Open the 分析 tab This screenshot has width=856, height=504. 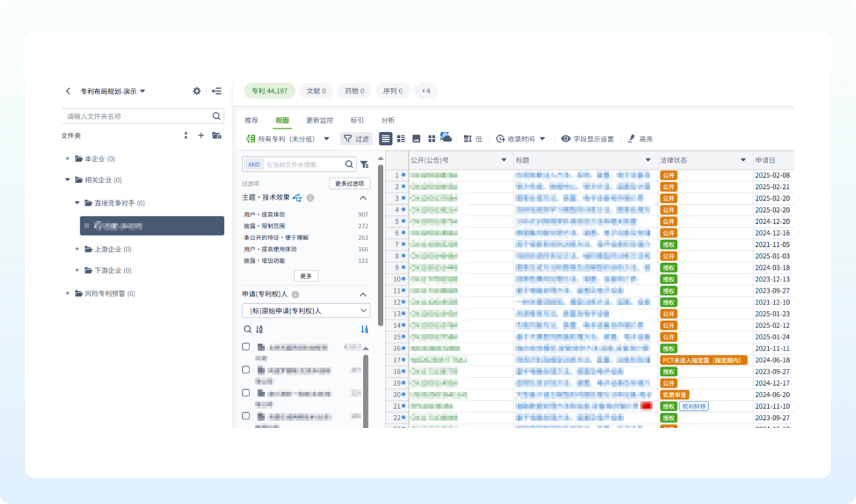tap(388, 121)
